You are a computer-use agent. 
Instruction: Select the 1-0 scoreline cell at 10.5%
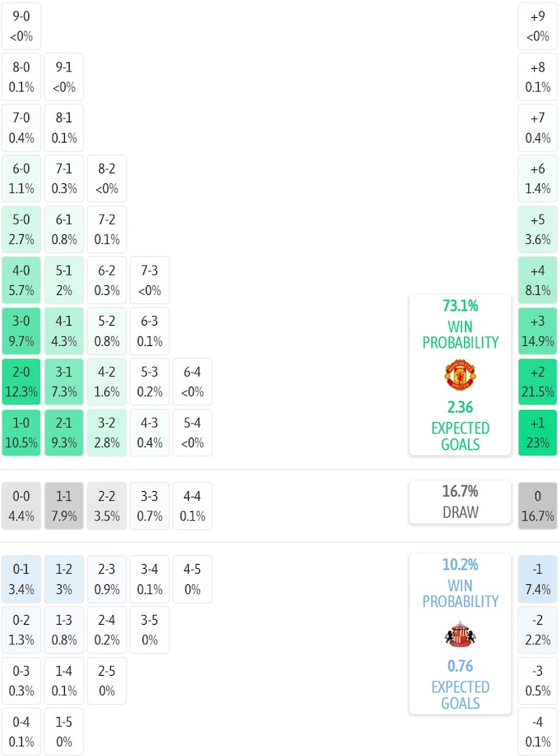(22, 433)
